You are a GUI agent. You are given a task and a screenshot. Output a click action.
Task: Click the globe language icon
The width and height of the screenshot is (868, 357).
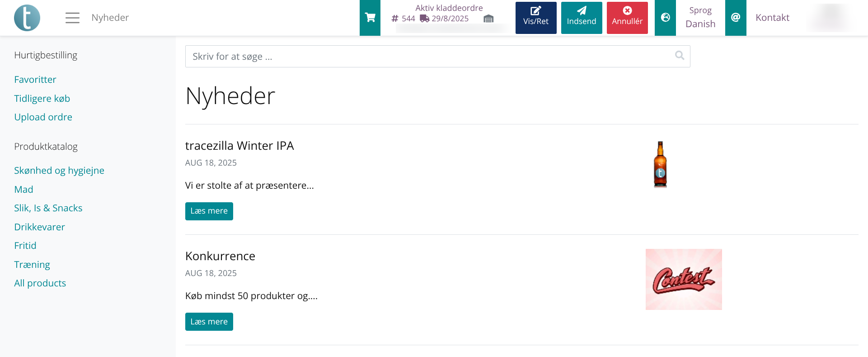point(665,18)
